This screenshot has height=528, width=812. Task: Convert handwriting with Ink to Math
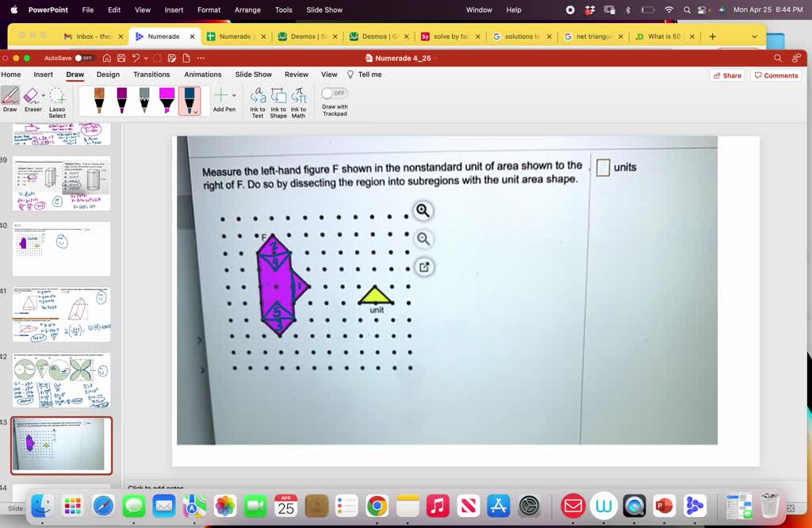pos(299,100)
